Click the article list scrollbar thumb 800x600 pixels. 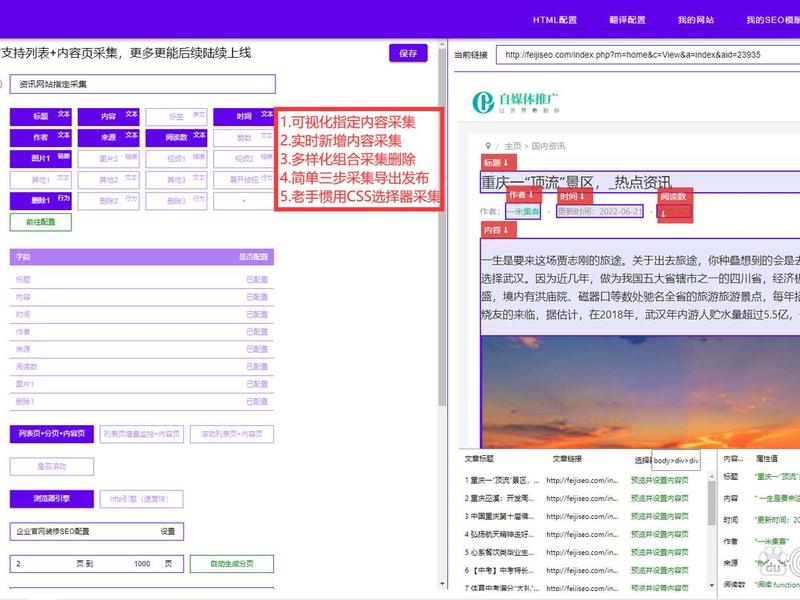pos(711,503)
